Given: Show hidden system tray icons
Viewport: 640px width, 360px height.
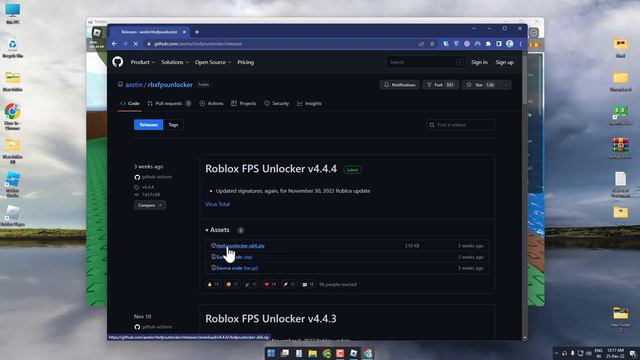Looking at the screenshot, I should click(556, 353).
